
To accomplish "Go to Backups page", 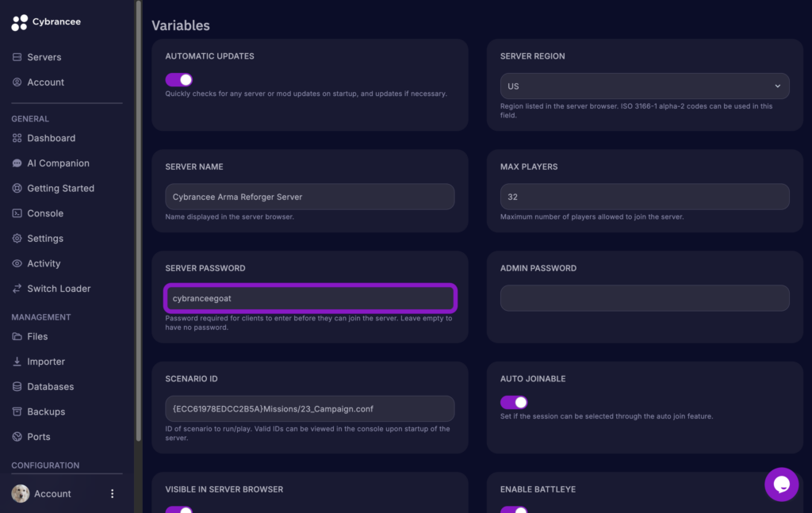I will click(46, 412).
